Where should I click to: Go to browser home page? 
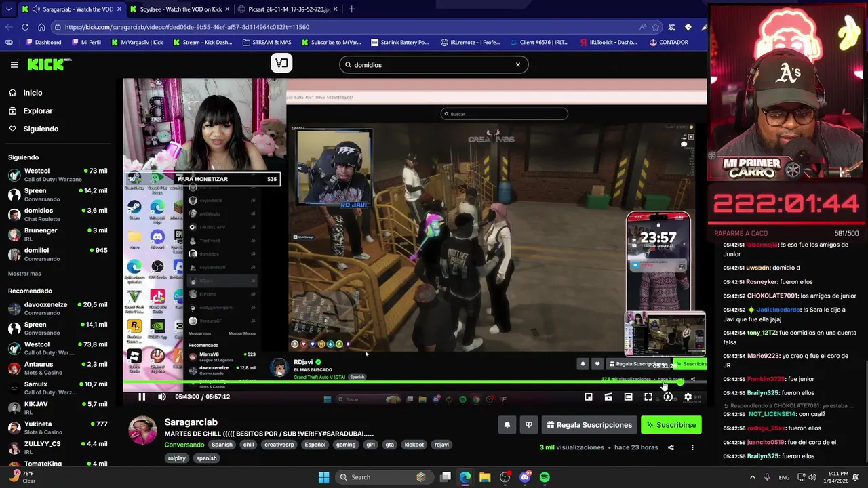click(41, 27)
